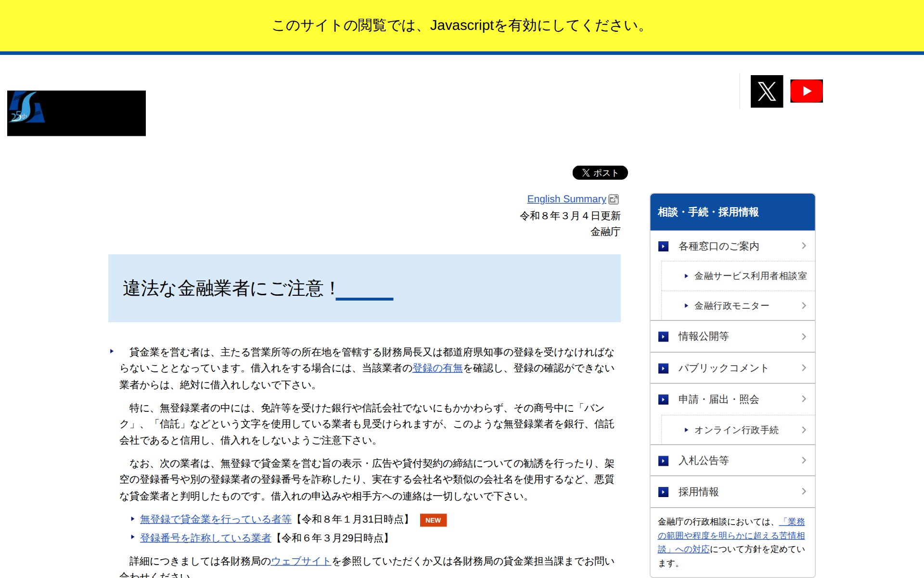This screenshot has height=578, width=924.
Task: Click the orange NEW badge
Action: coord(433,520)
